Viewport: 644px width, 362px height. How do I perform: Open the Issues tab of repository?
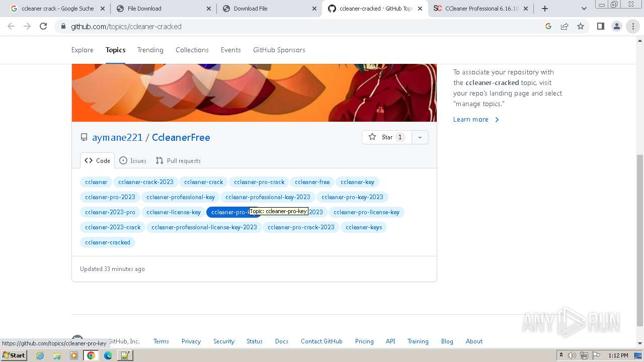(133, 160)
